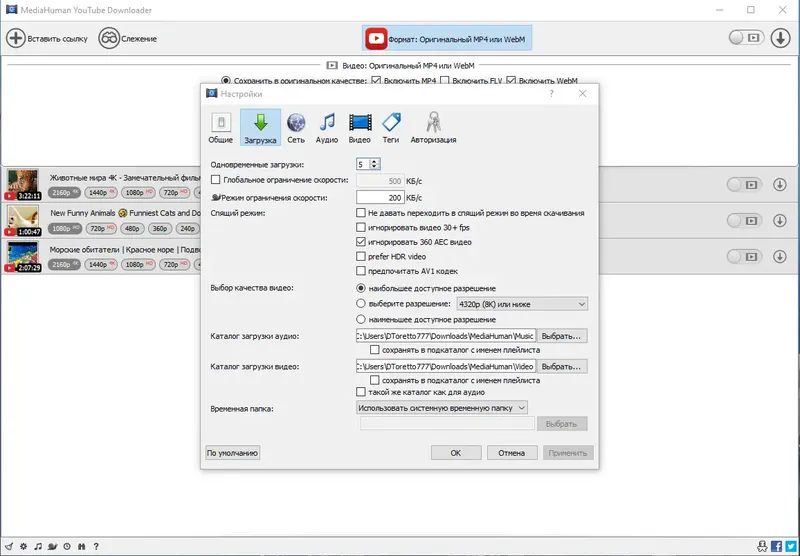Image resolution: width=800 pixels, height=556 pixels.
Task: Check игнорировать видео 30+ fps
Action: coord(361,227)
